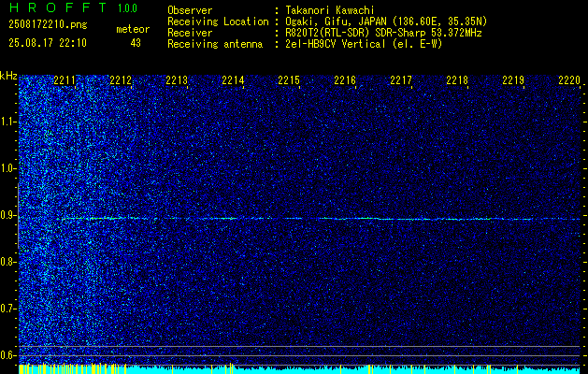Click the Receiver label
Screen dimensions: 588x374
click(x=190, y=33)
